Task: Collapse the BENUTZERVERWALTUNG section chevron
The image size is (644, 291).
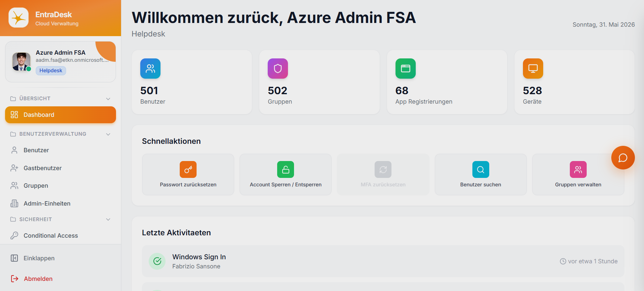Action: [108, 134]
